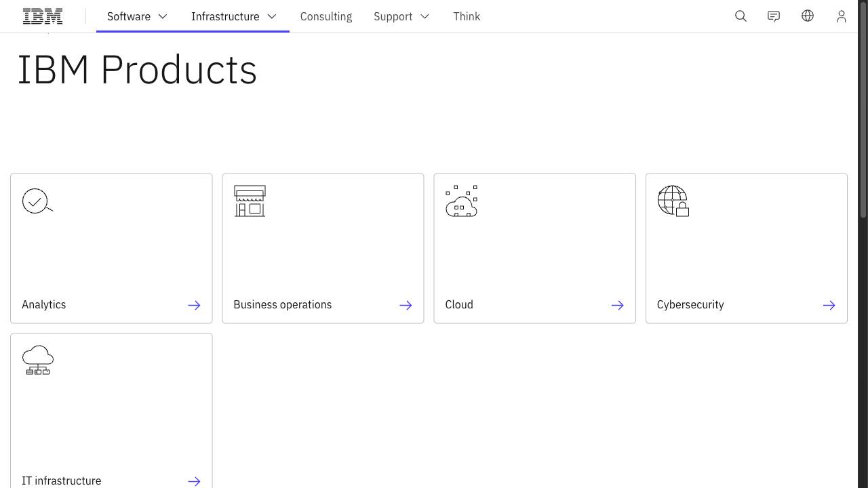Click the arrow on IT infrastructure card
The image size is (868, 488).
pos(194,481)
